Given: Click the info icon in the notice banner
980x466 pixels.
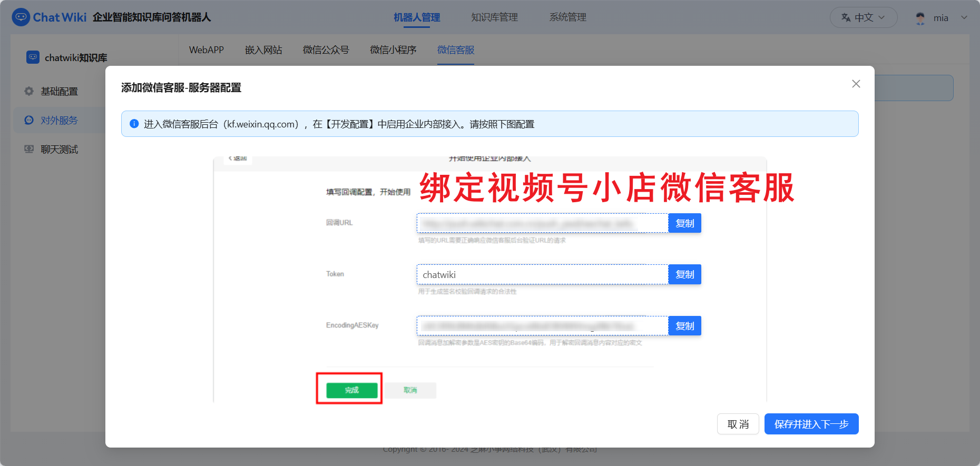Looking at the screenshot, I should point(134,124).
